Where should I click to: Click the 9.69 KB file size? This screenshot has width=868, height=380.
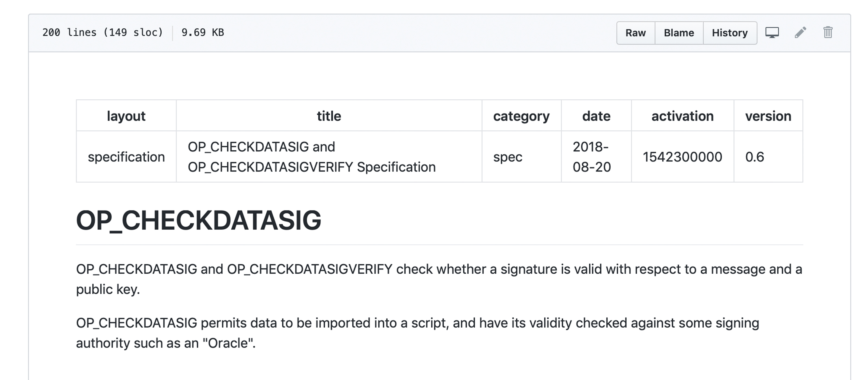(x=203, y=32)
